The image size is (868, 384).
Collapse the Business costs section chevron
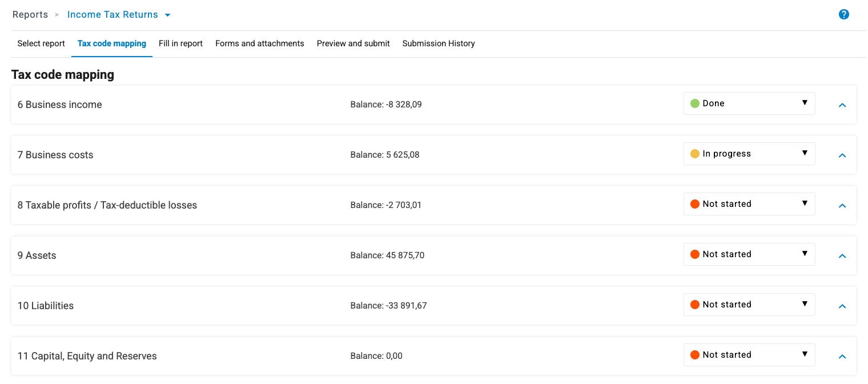coord(842,155)
